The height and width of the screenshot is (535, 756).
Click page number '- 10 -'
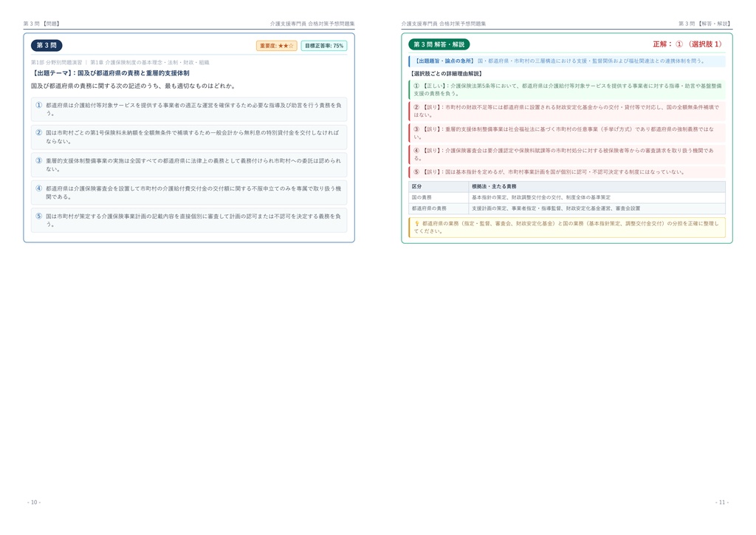coord(34,502)
